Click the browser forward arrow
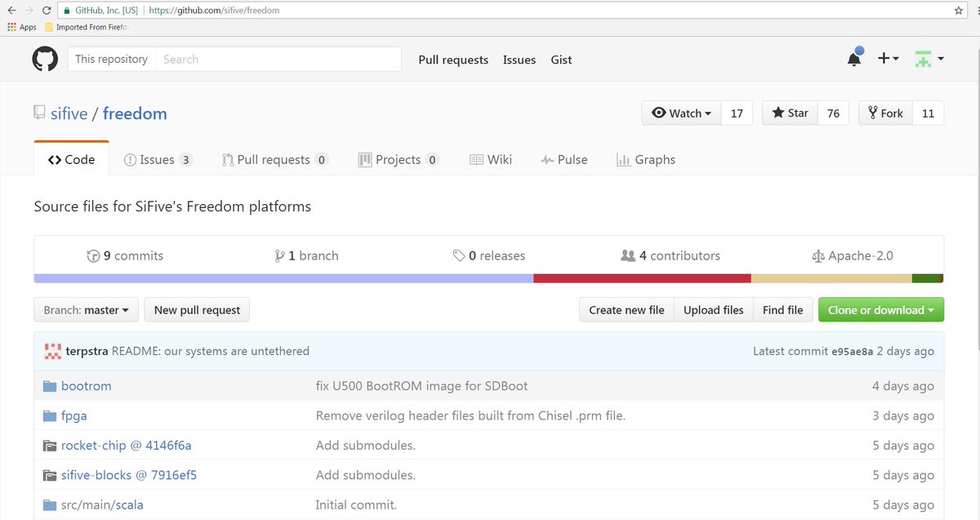Image resolution: width=980 pixels, height=520 pixels. [29, 11]
